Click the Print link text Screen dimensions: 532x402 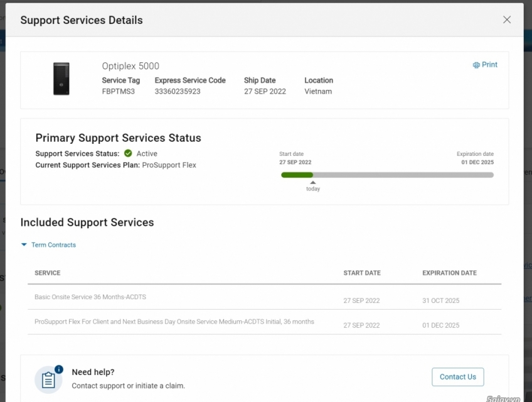489,65
